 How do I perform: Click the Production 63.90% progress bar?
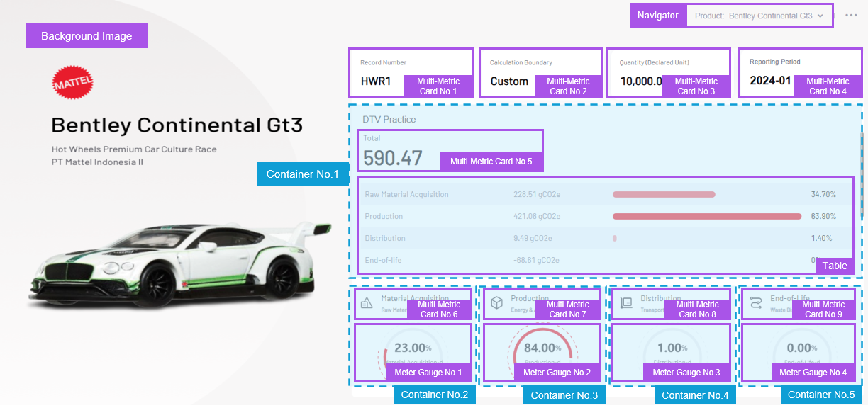coord(706,216)
